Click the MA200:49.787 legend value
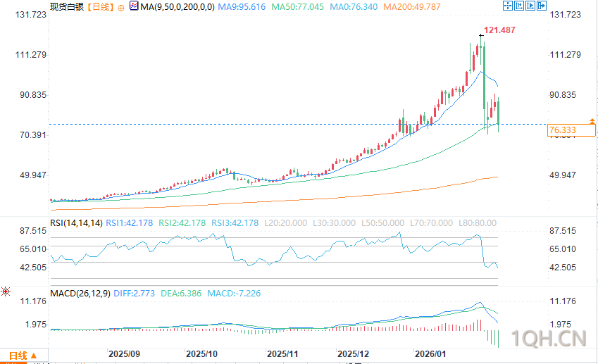This screenshot has width=598, height=364. pos(412,7)
